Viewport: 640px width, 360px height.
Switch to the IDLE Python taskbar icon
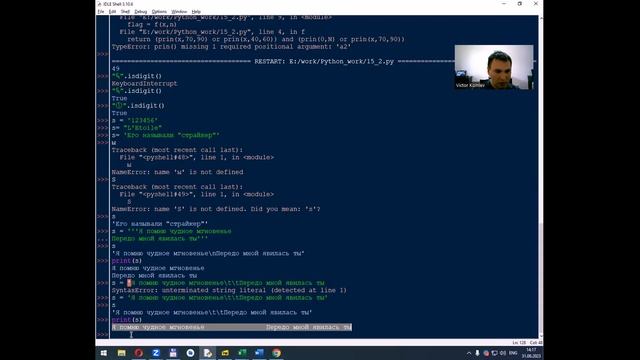[207, 353]
